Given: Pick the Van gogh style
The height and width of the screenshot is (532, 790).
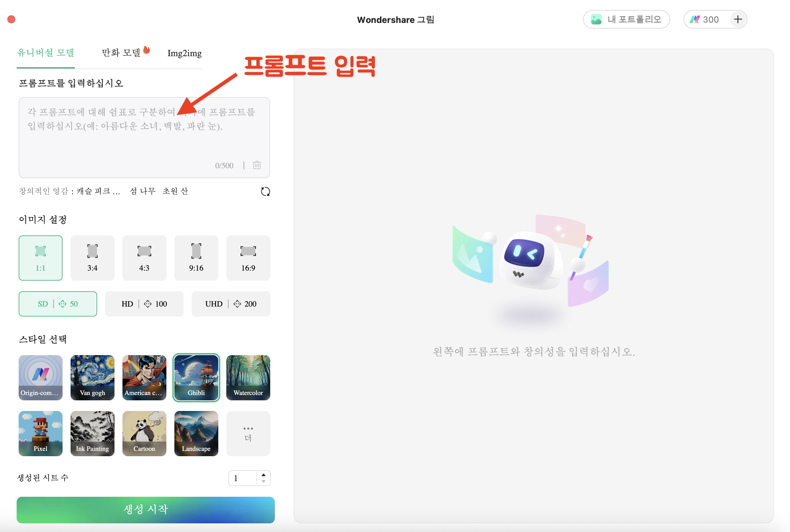Looking at the screenshot, I should coord(92,378).
